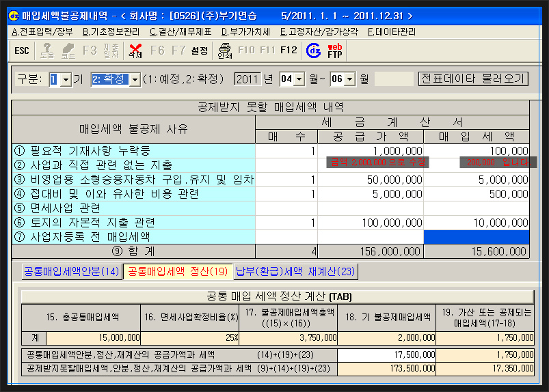Click the blue dz logo icon
Image resolution: width=549 pixels, height=392 pixels.
coord(313,51)
